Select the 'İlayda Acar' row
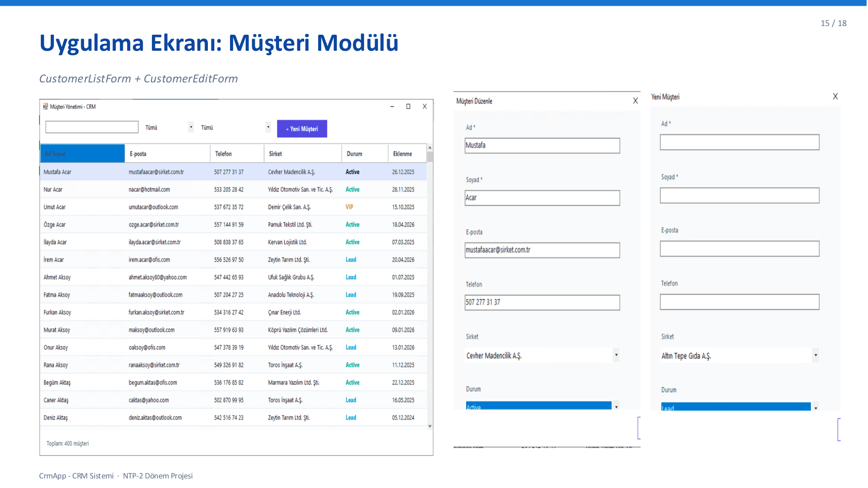This screenshot has height=488, width=868. tap(233, 242)
